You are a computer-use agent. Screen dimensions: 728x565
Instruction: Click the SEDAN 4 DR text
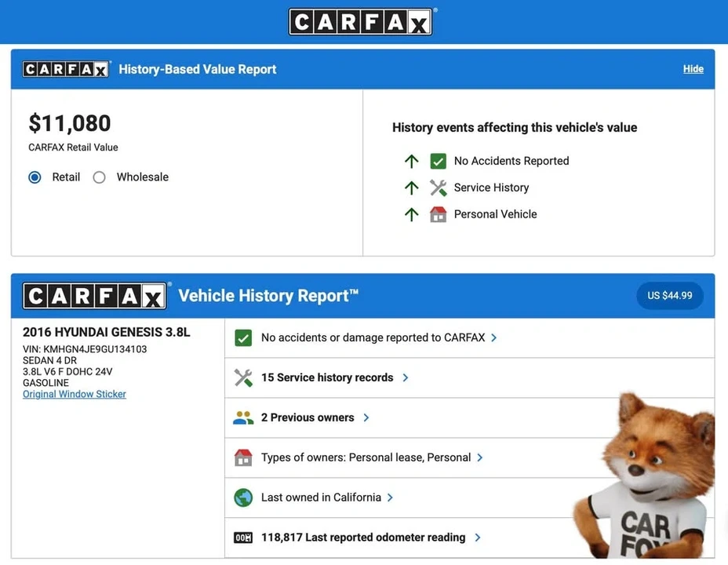coord(49,361)
